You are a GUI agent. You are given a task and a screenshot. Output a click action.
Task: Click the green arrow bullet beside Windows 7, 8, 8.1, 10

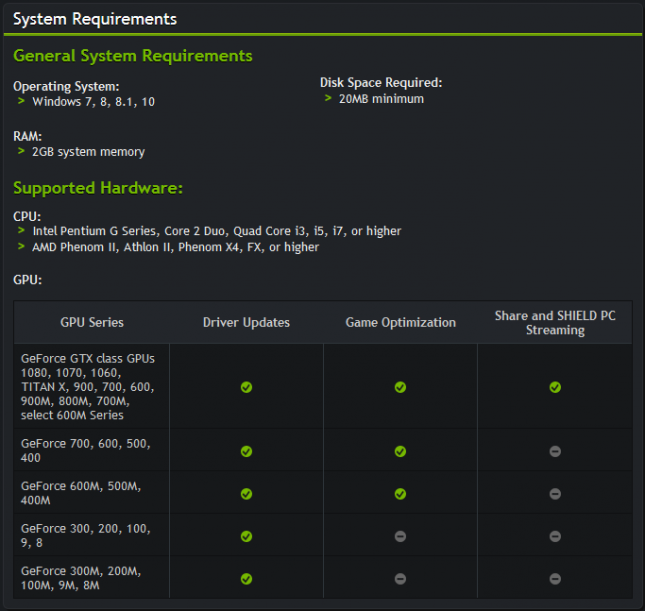(21, 101)
